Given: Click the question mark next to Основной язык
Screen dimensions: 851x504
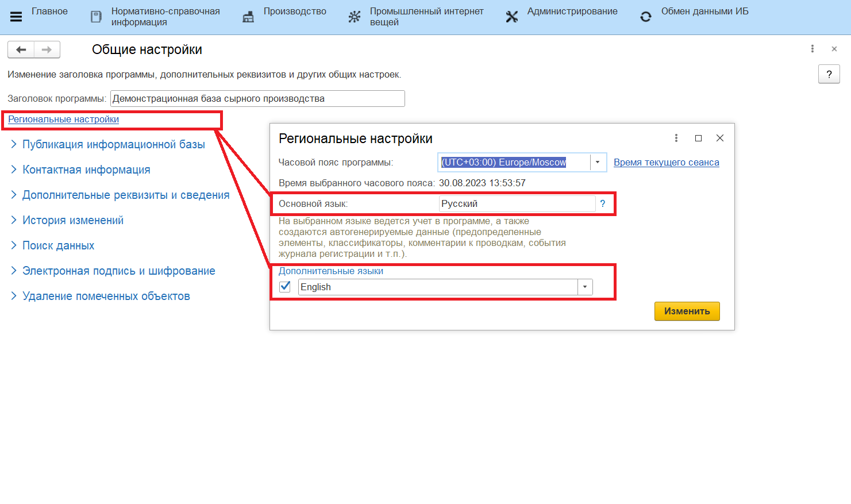Looking at the screenshot, I should pyautogui.click(x=603, y=203).
